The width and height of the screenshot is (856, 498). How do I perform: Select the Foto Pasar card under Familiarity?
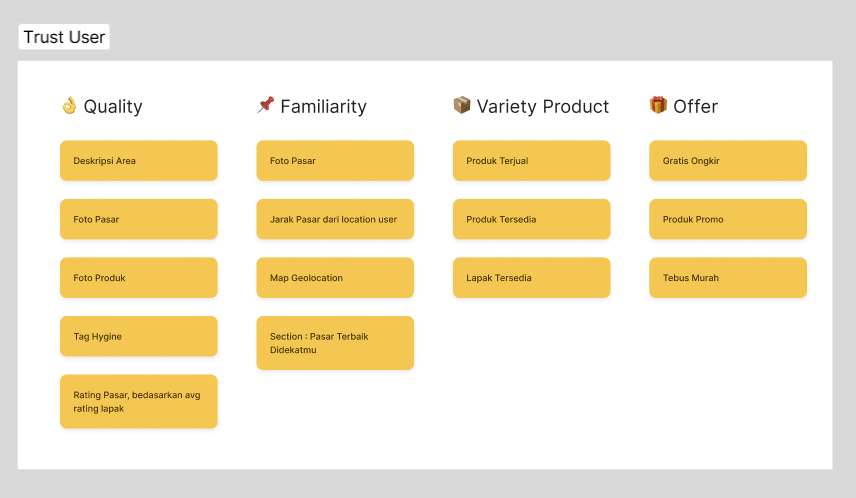(335, 161)
